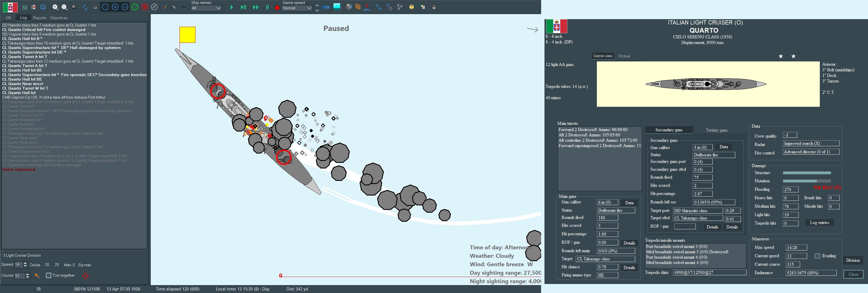868x293 pixels.
Task: Open Log entries in Damage panel
Action: tap(819, 223)
